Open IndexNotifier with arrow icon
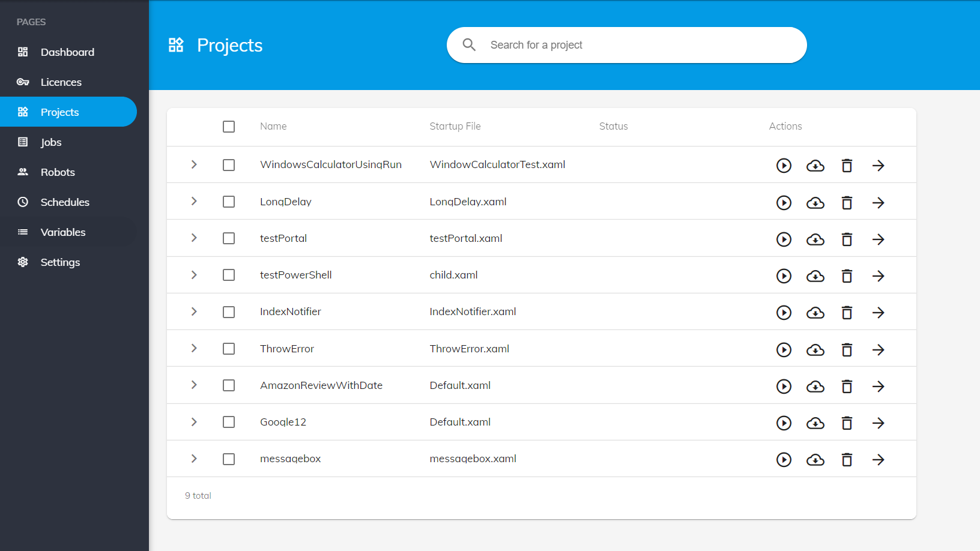 878,313
